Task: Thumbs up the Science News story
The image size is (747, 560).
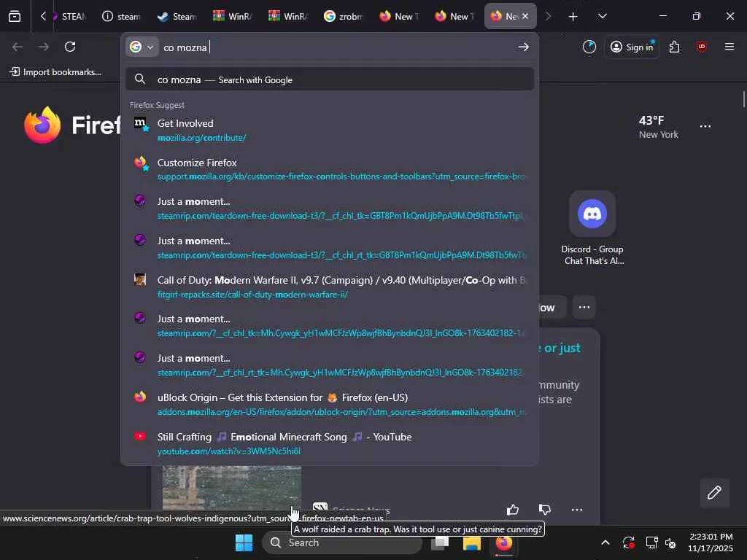Action: click(513, 510)
